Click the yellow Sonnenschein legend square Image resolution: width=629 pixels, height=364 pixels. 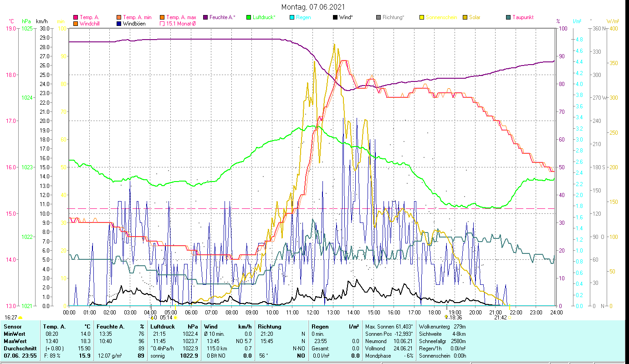click(x=422, y=17)
